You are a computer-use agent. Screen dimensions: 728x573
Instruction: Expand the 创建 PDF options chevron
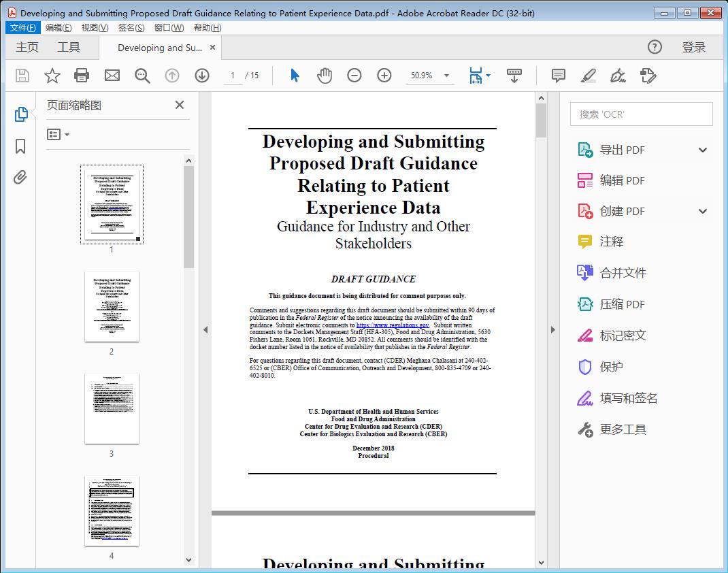(x=702, y=211)
